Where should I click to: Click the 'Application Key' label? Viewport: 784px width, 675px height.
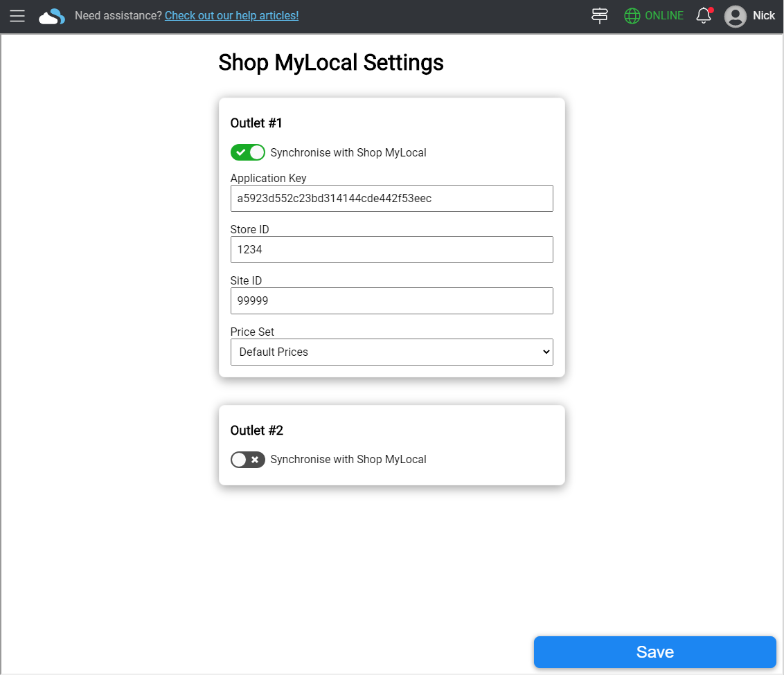pos(268,178)
